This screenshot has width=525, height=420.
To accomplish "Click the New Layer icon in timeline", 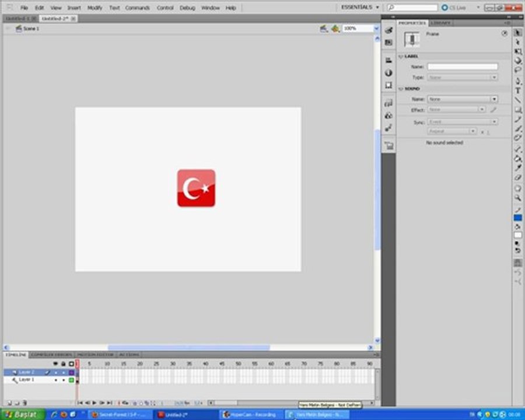I will click(x=9, y=402).
